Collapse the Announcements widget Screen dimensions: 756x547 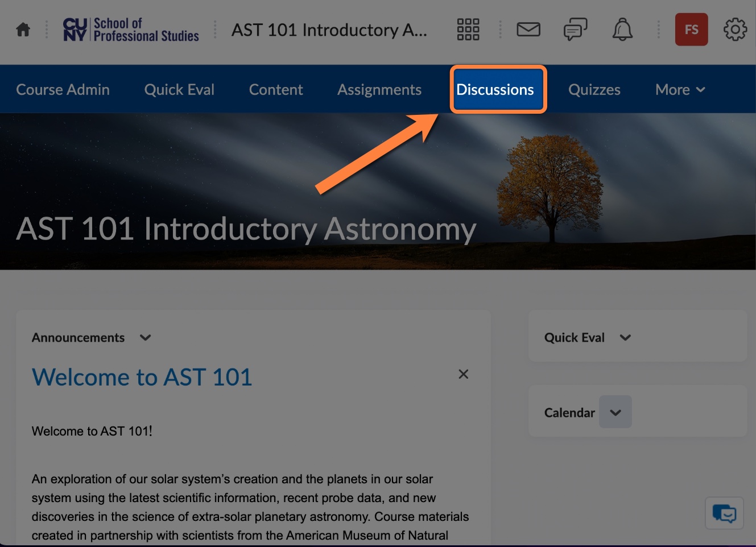coord(145,337)
